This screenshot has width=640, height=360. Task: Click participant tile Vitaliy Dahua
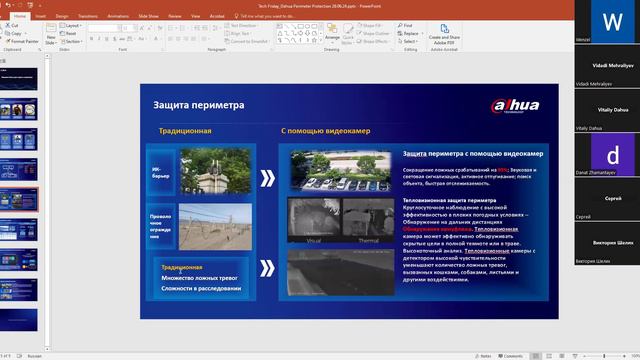[x=607, y=110]
